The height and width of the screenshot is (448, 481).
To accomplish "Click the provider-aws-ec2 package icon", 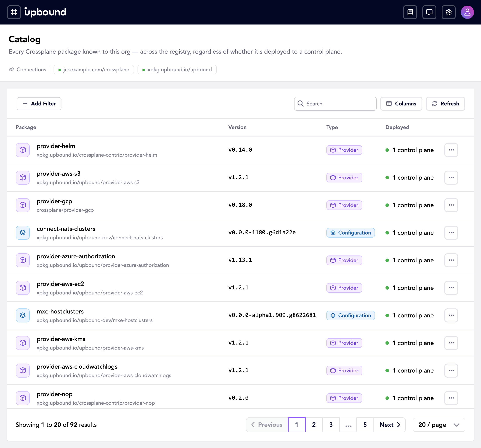I will [23, 288].
